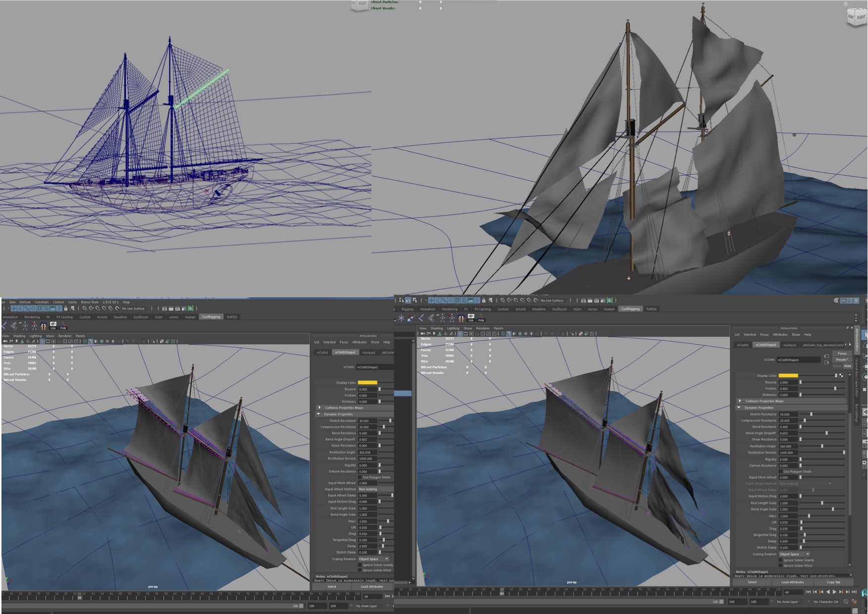Click the view cube in top right viewport
The image size is (868, 614).
(857, 17)
